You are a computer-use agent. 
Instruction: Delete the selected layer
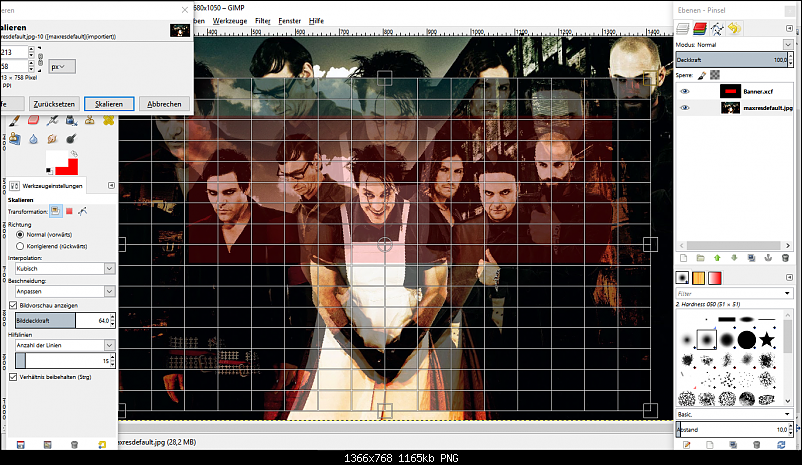pyautogui.click(x=785, y=258)
